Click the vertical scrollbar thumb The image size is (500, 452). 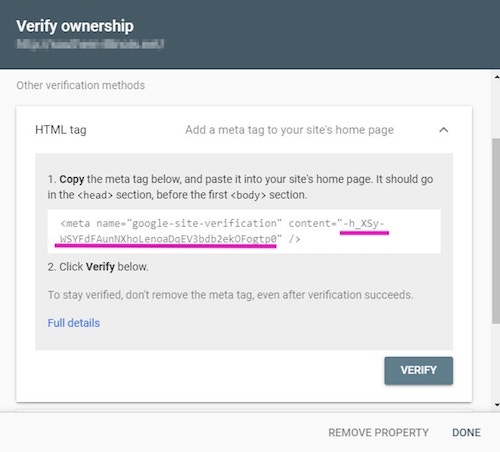[x=496, y=231]
